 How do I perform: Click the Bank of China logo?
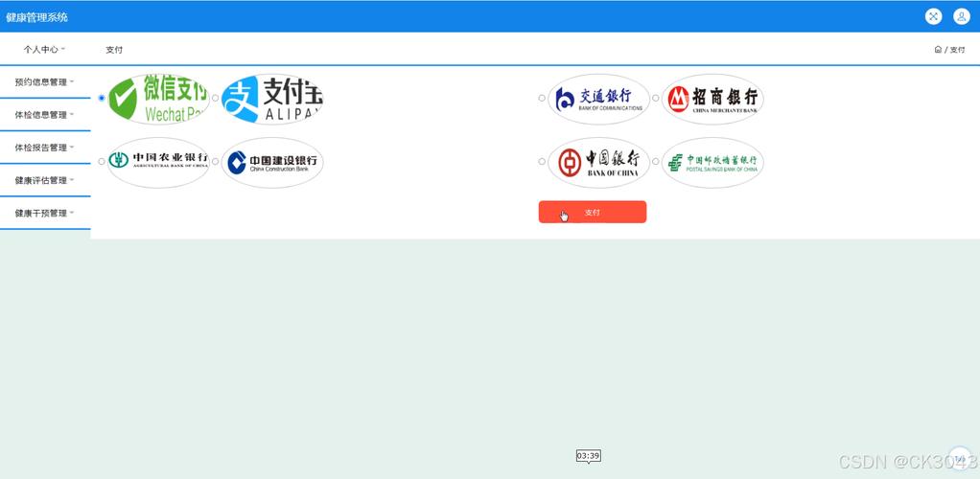[x=598, y=162]
